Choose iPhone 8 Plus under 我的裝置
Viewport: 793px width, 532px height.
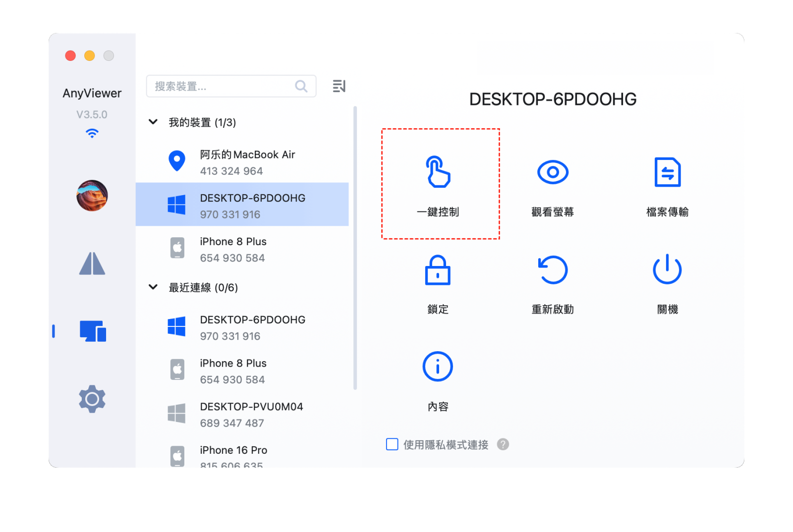242,249
